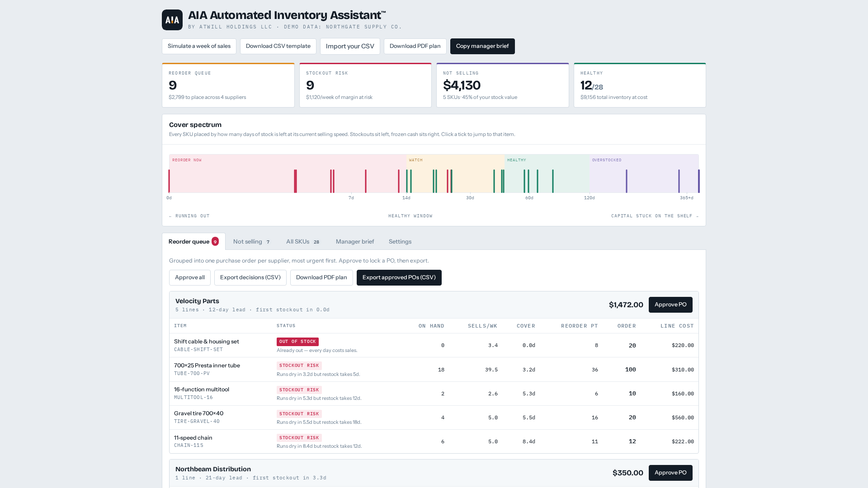The image size is (868, 488).
Task: Click the 8.4d cover value
Action: pyautogui.click(x=529, y=441)
